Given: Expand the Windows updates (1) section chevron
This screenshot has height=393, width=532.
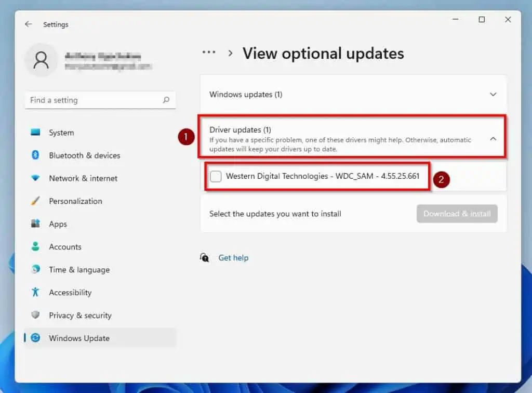Looking at the screenshot, I should (x=493, y=94).
